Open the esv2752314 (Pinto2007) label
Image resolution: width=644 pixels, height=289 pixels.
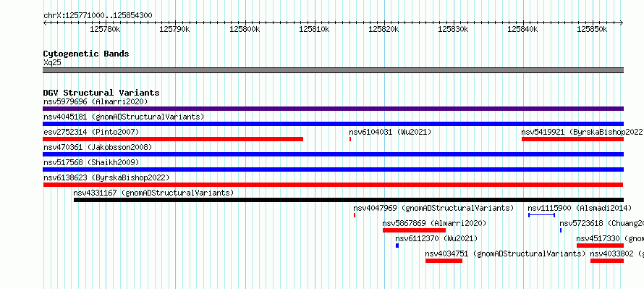91,132
